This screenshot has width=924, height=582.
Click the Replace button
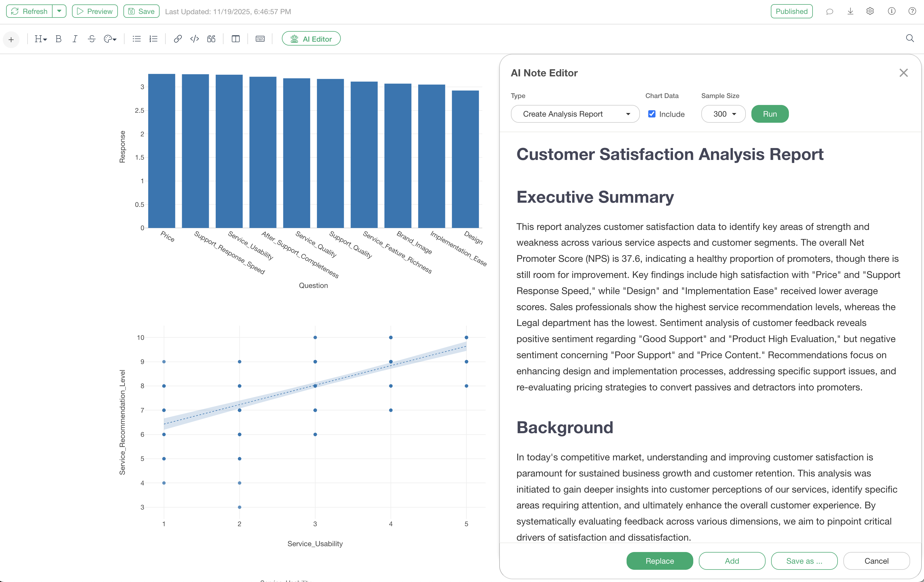pyautogui.click(x=659, y=561)
